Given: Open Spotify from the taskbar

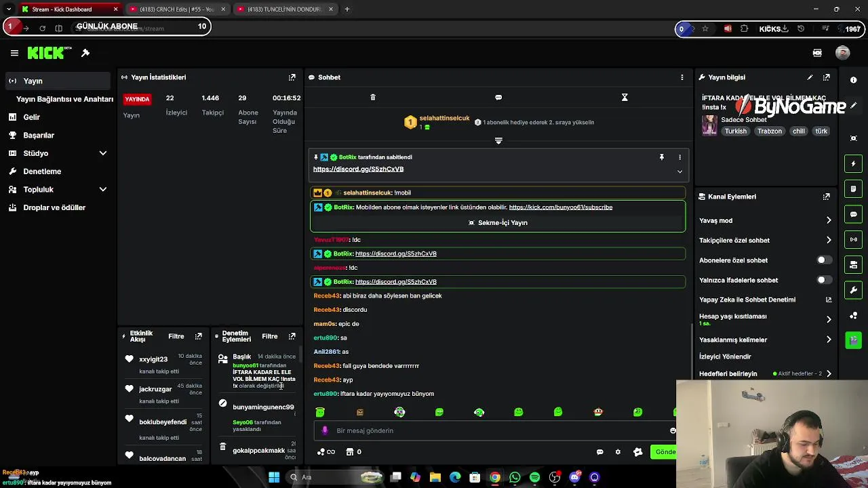Looking at the screenshot, I should click(x=535, y=477).
